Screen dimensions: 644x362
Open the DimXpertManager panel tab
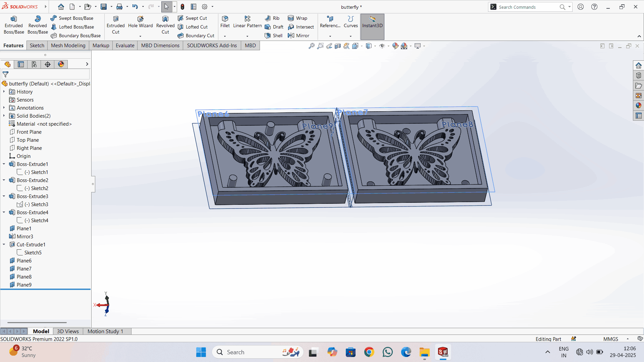click(x=48, y=64)
